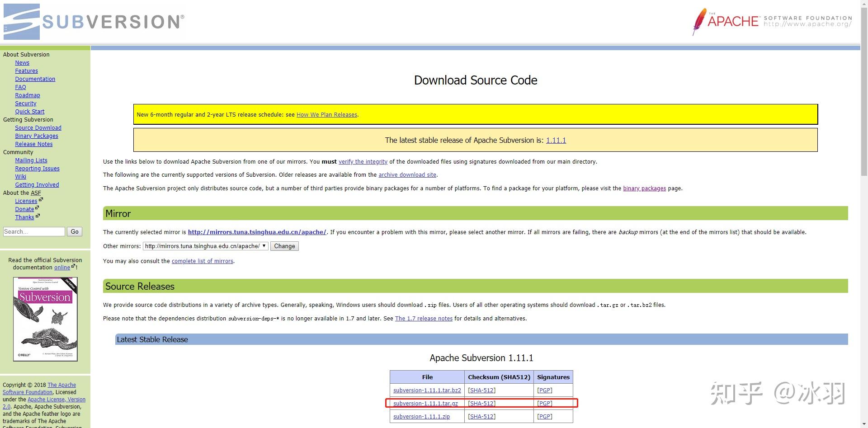Open SHA-512 checksum for the tar.bz2 file

tap(482, 390)
